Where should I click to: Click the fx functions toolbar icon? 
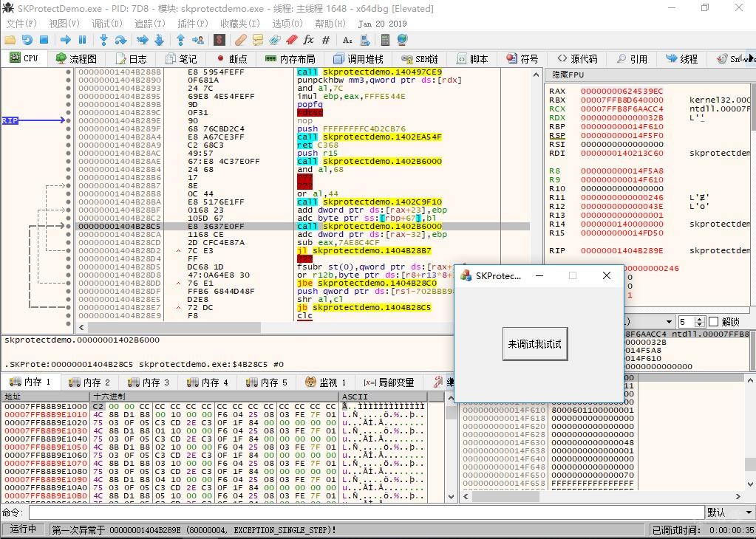[x=308, y=40]
